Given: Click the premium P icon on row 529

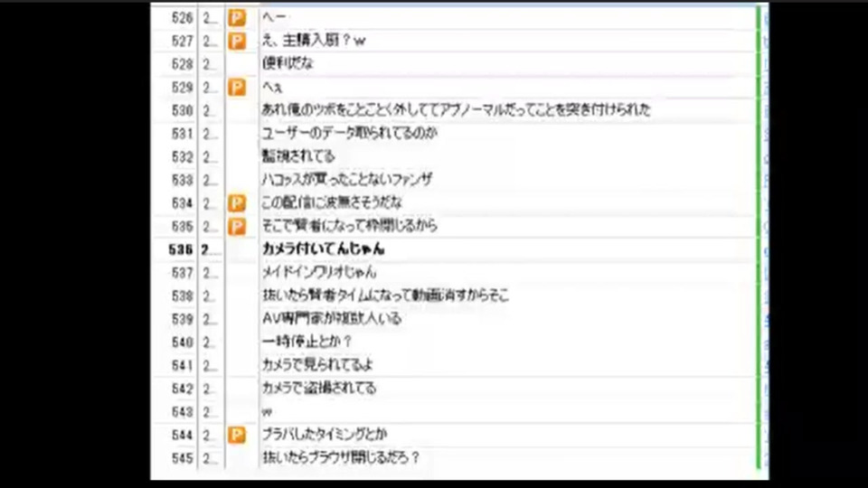Looking at the screenshot, I should (x=237, y=88).
